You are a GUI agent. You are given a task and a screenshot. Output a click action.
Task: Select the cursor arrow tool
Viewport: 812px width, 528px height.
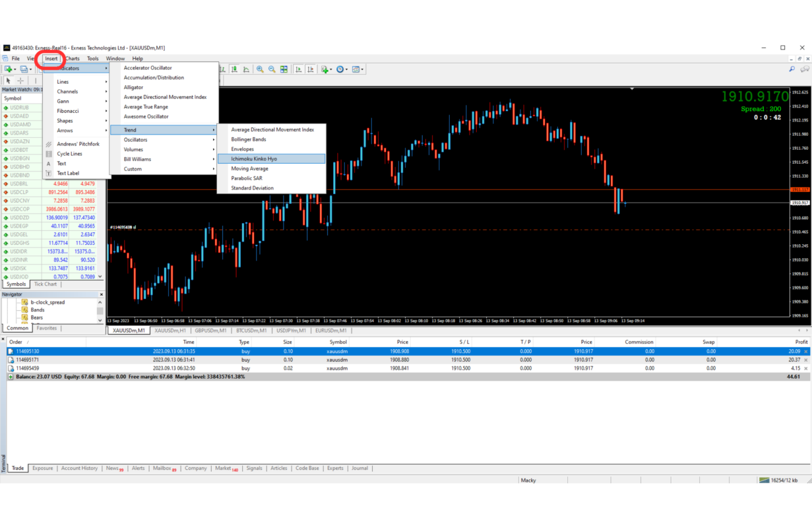pyautogui.click(x=9, y=81)
